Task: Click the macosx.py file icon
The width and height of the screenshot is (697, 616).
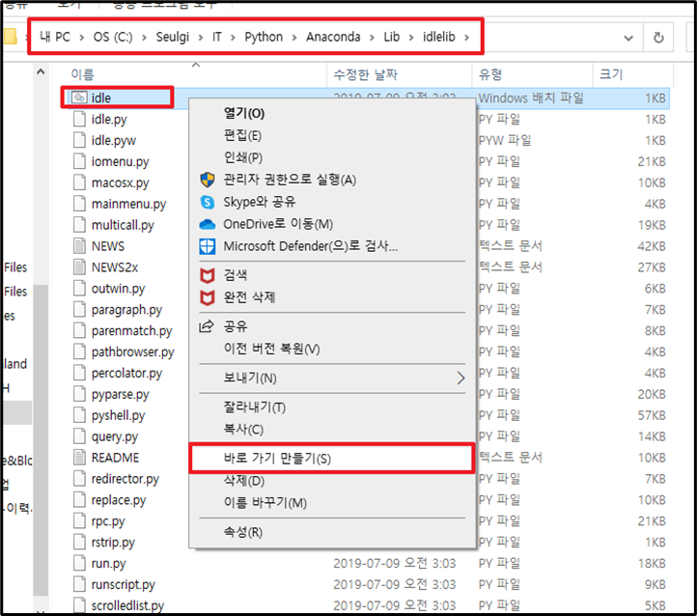Action: [79, 182]
